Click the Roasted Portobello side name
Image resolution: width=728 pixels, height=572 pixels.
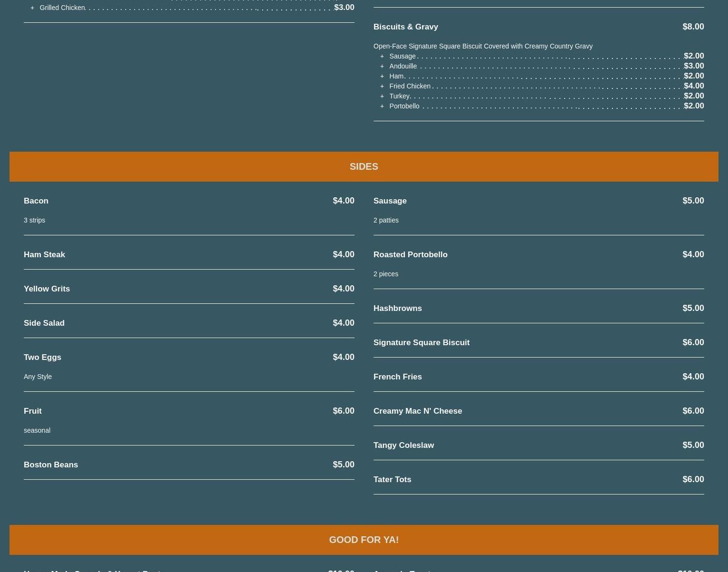(x=410, y=254)
